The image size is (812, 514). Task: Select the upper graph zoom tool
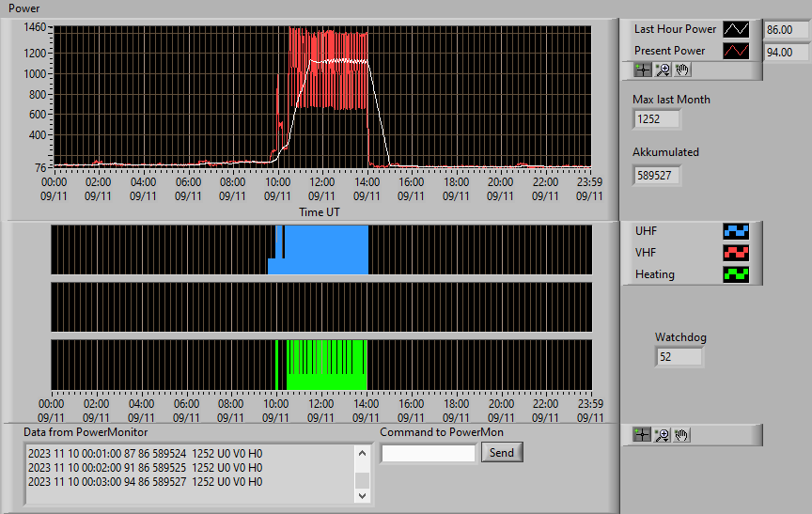click(x=663, y=70)
